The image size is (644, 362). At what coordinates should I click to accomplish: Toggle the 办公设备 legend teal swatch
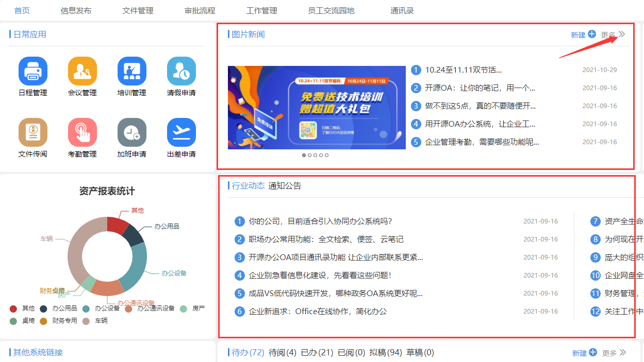point(86,308)
